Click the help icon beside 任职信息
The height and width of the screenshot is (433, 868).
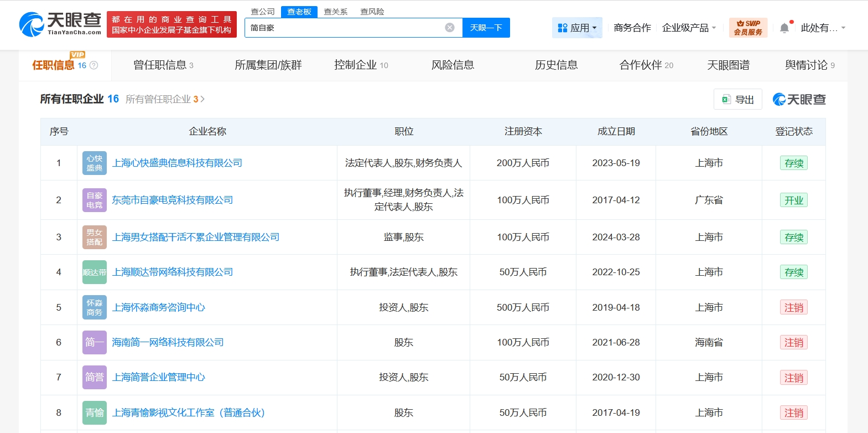pos(94,65)
